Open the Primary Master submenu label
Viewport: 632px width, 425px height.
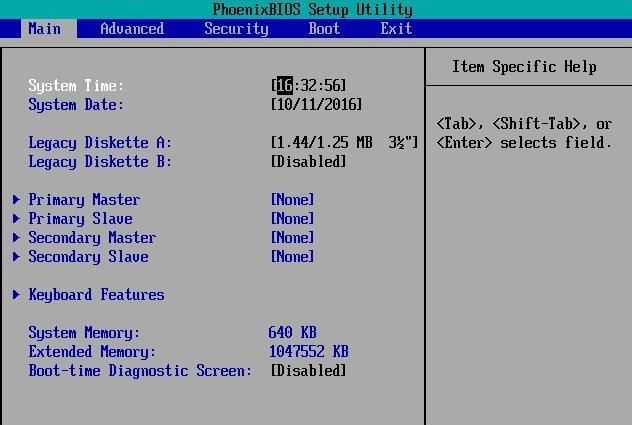(84, 200)
